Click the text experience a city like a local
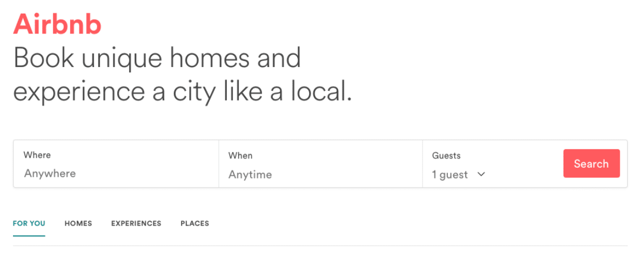 (x=182, y=92)
